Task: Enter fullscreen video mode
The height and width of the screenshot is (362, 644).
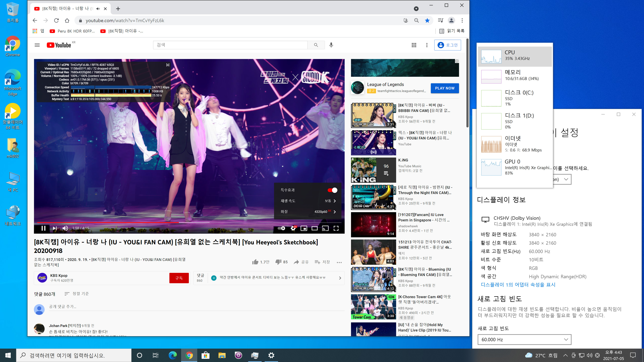Action: click(x=336, y=228)
